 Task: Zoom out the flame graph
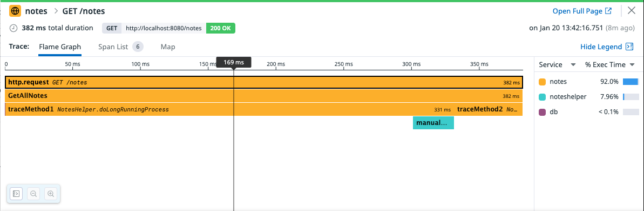coord(33,193)
